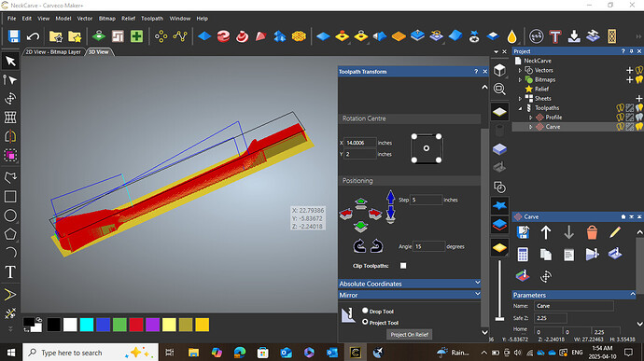Select the Text tool in the left toolbar
This screenshot has height=361, width=644.
pyautogui.click(x=10, y=271)
